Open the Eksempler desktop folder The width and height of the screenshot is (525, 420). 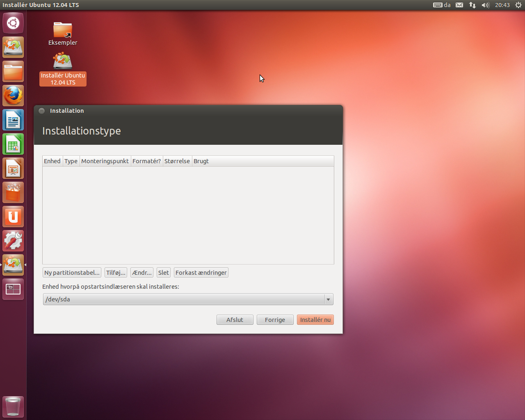point(63,34)
